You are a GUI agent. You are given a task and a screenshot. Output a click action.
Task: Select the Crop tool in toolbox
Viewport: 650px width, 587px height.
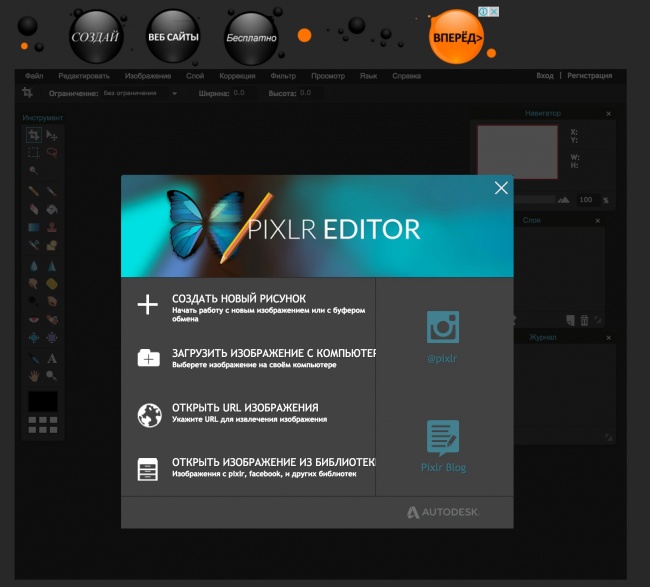(x=34, y=135)
